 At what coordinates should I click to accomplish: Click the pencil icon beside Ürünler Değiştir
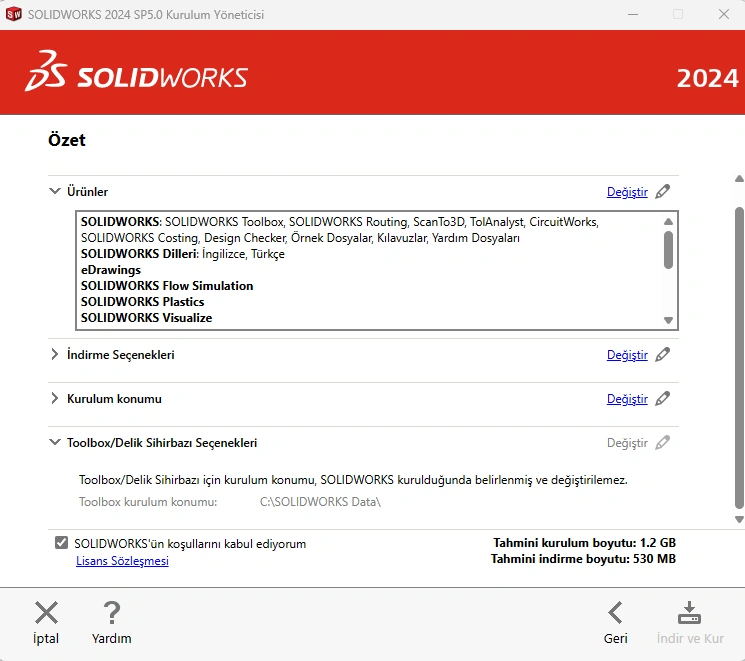coord(662,192)
